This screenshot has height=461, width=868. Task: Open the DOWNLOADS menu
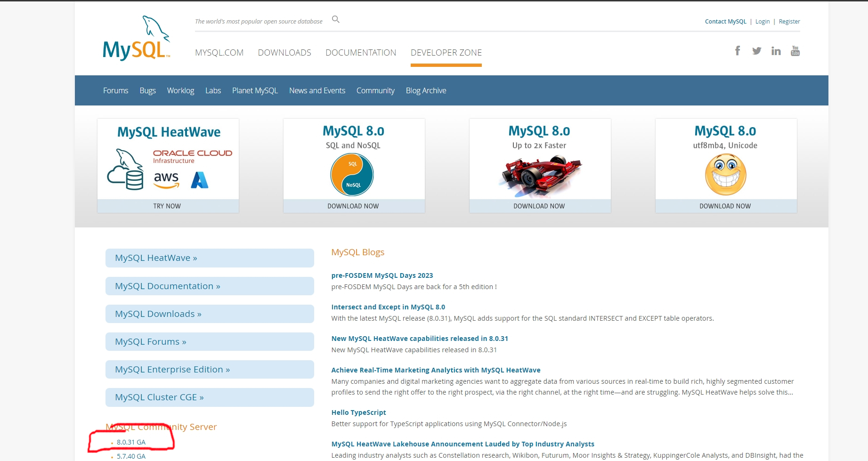tap(284, 53)
